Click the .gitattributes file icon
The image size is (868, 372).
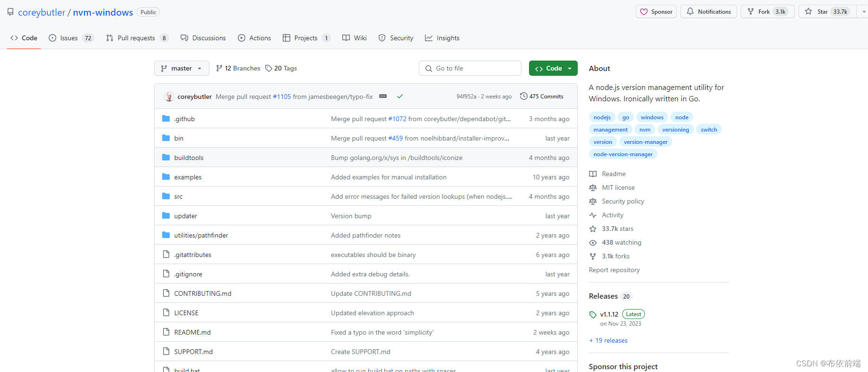(x=166, y=255)
